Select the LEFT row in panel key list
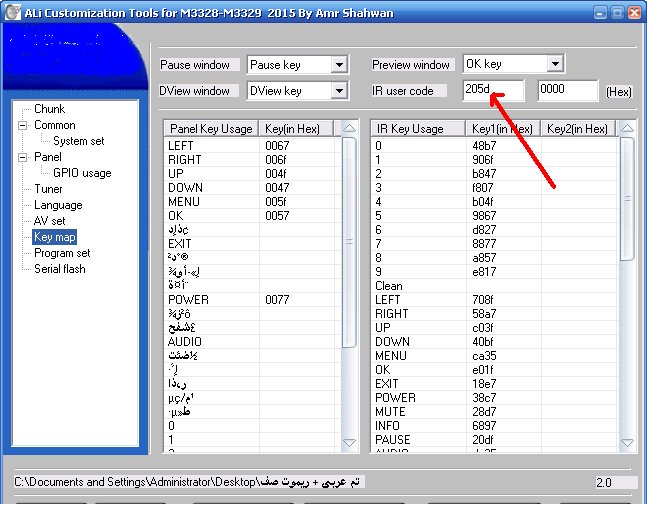647x505 pixels. click(253, 146)
